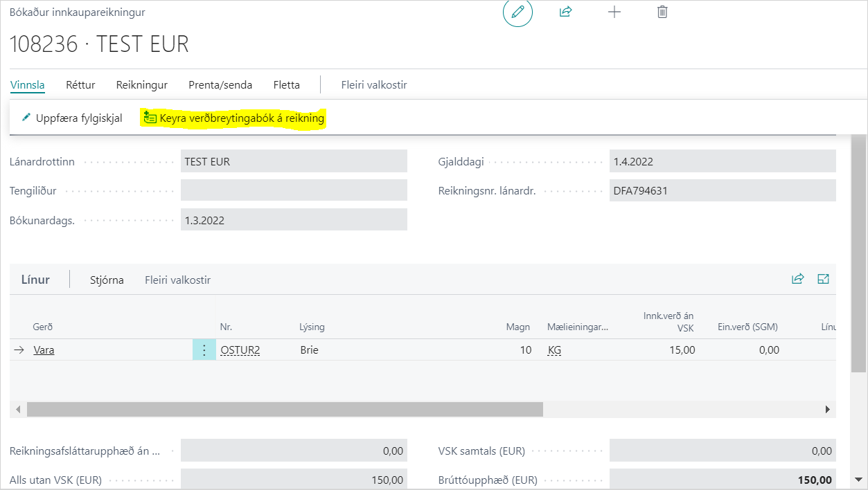Run Keyra verðbreytingabók á reikning
The height and width of the screenshot is (490, 868).
tap(233, 118)
